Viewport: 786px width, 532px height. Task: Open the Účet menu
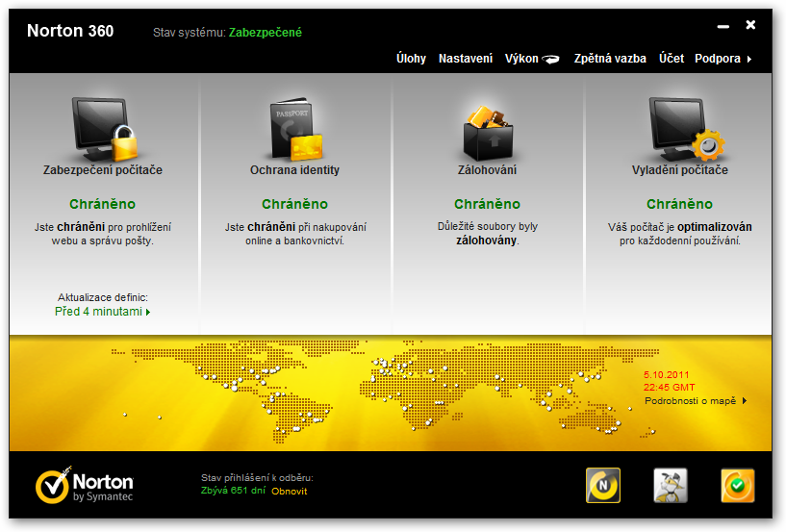pos(672,59)
